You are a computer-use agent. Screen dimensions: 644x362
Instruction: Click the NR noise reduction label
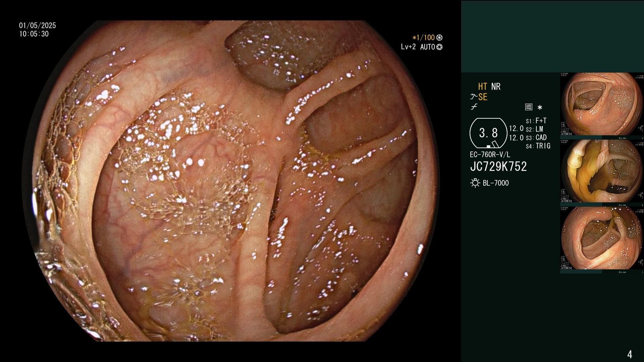pos(496,87)
